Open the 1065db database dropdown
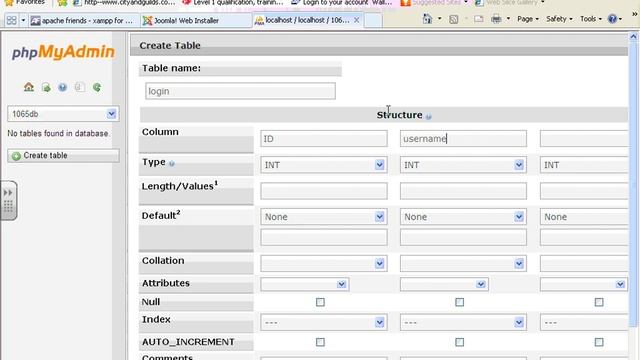Image resolution: width=640 pixels, height=360 pixels. pos(63,114)
